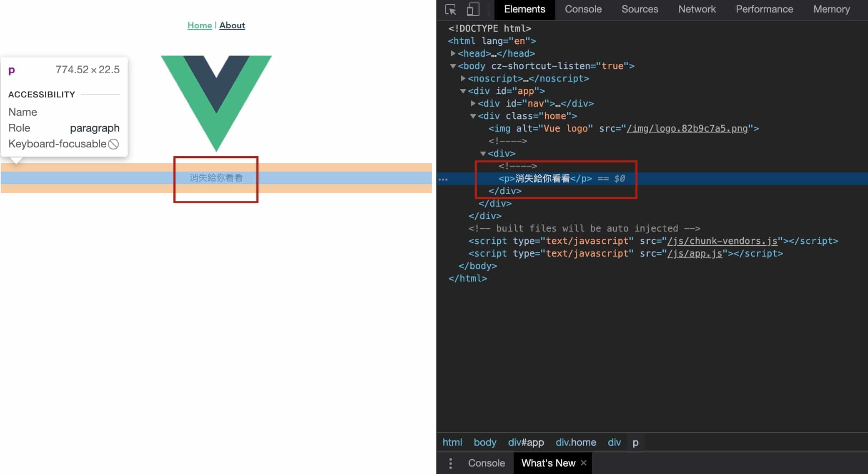Click the ellipsis beside the selected p node
Screen dimensions: 868x474
click(443, 179)
